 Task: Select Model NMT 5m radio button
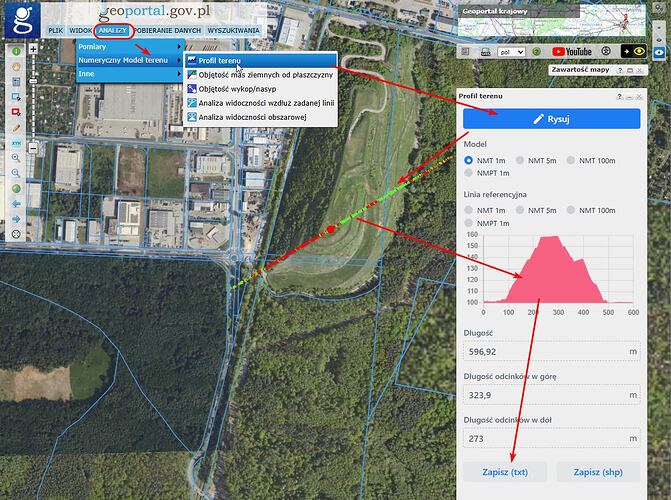[x=520, y=160]
